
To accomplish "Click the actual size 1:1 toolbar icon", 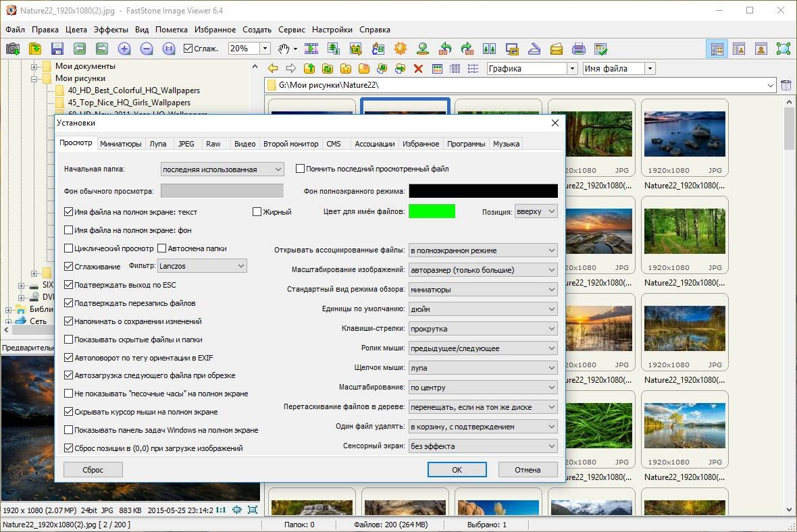I will coord(169,49).
